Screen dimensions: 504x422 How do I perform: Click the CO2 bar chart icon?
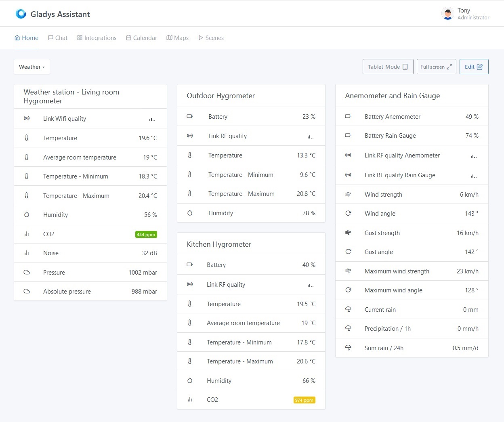[x=27, y=234]
